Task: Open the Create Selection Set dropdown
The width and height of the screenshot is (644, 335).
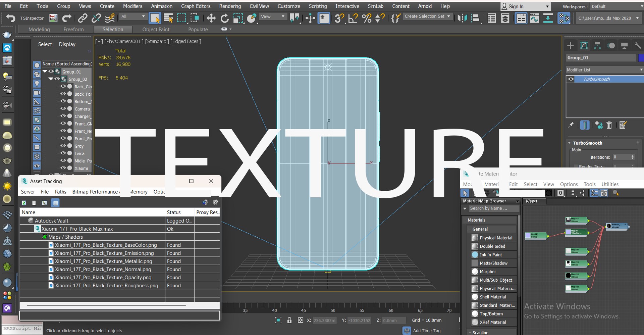Action: (428, 16)
